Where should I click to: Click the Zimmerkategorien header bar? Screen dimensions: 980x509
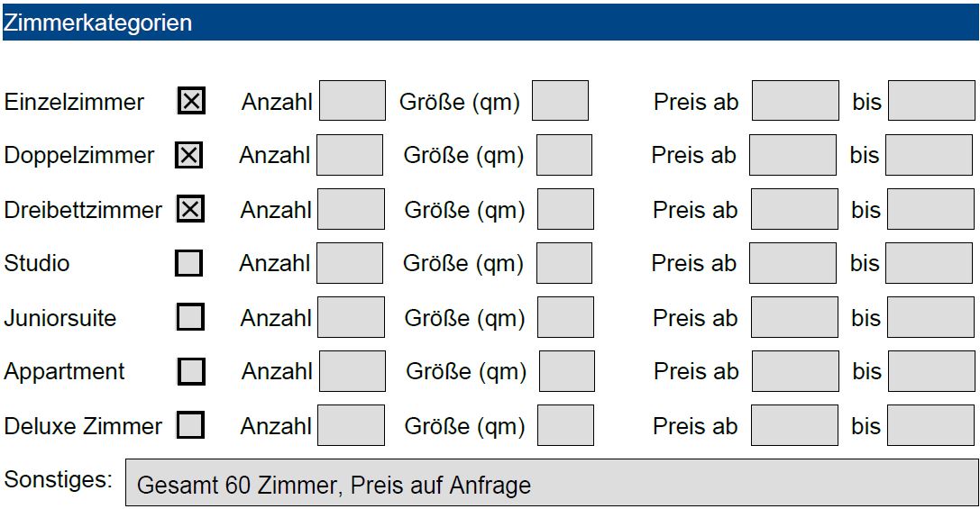point(490,23)
